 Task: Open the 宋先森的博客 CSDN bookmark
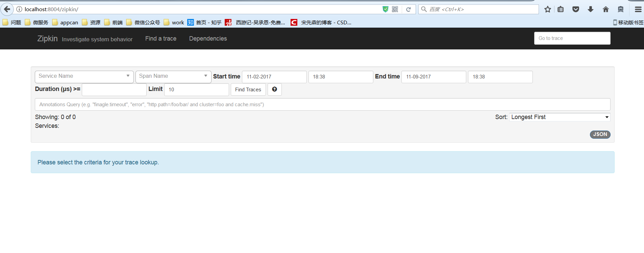(321, 22)
